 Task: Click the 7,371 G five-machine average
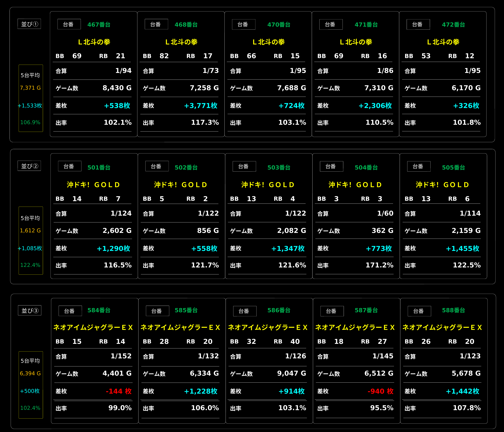pyautogui.click(x=30, y=88)
